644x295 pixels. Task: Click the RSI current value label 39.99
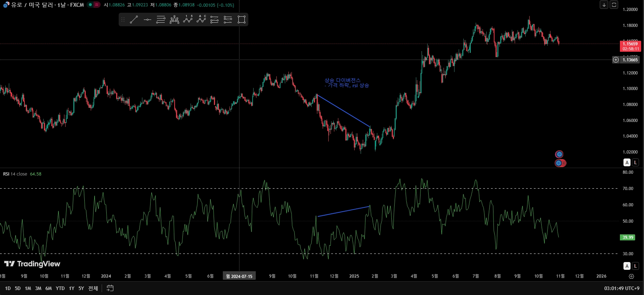coord(628,238)
